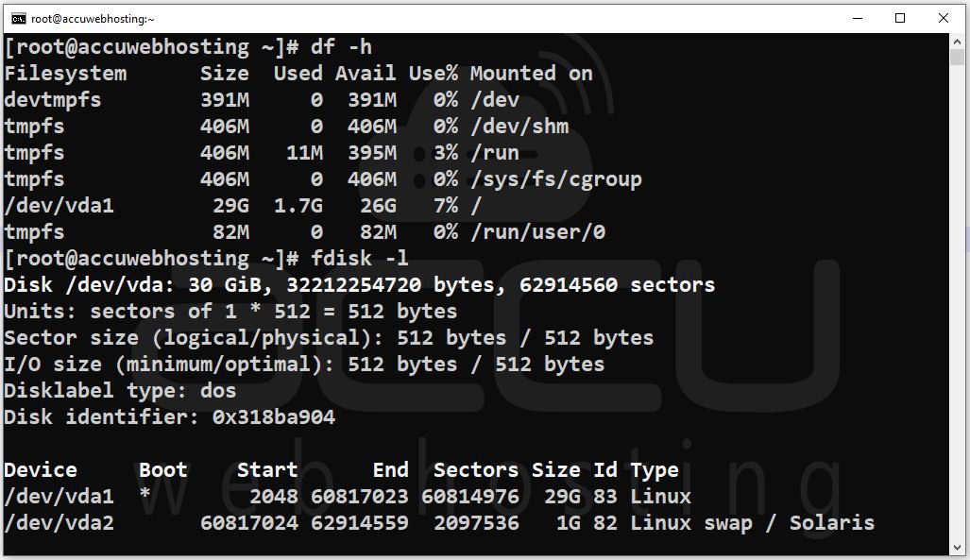Maximize the terminal window

pyautogui.click(x=900, y=18)
